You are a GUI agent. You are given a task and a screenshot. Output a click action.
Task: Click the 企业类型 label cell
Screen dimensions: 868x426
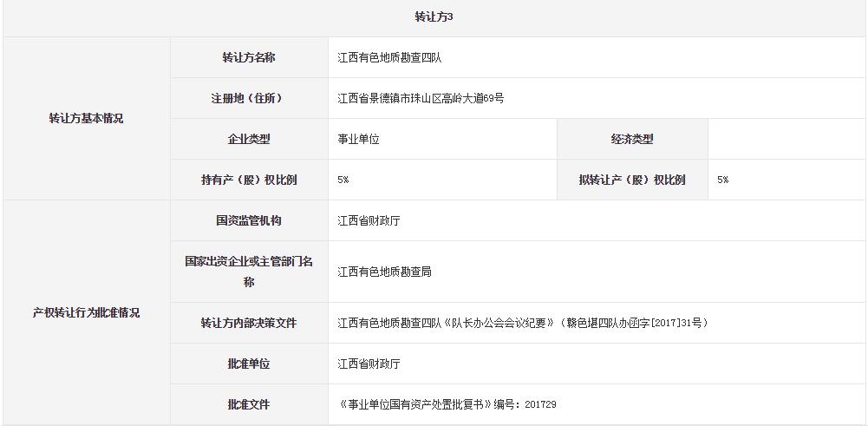pos(249,139)
